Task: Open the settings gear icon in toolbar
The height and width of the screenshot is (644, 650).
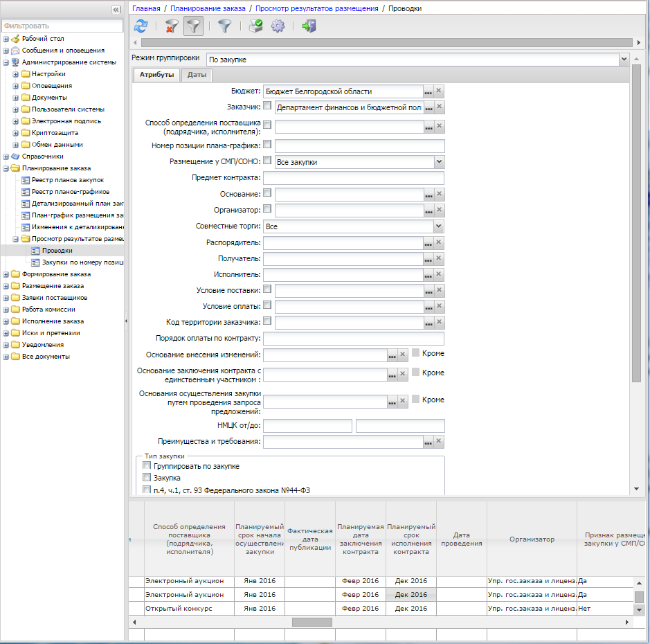Action: [x=278, y=26]
